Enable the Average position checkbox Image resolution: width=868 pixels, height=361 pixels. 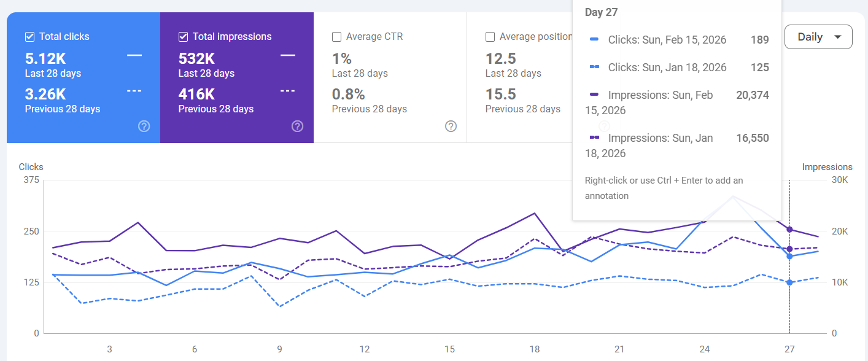point(489,36)
